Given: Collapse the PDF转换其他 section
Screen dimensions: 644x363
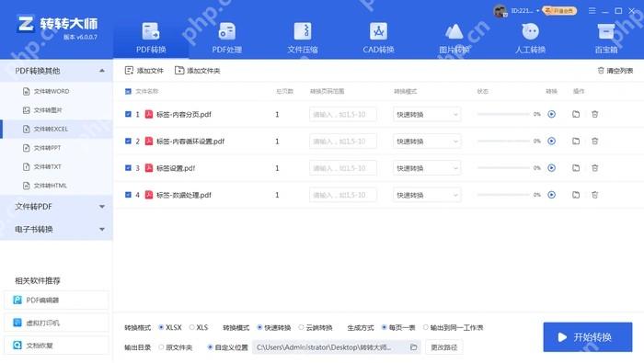Looking at the screenshot, I should coord(102,71).
